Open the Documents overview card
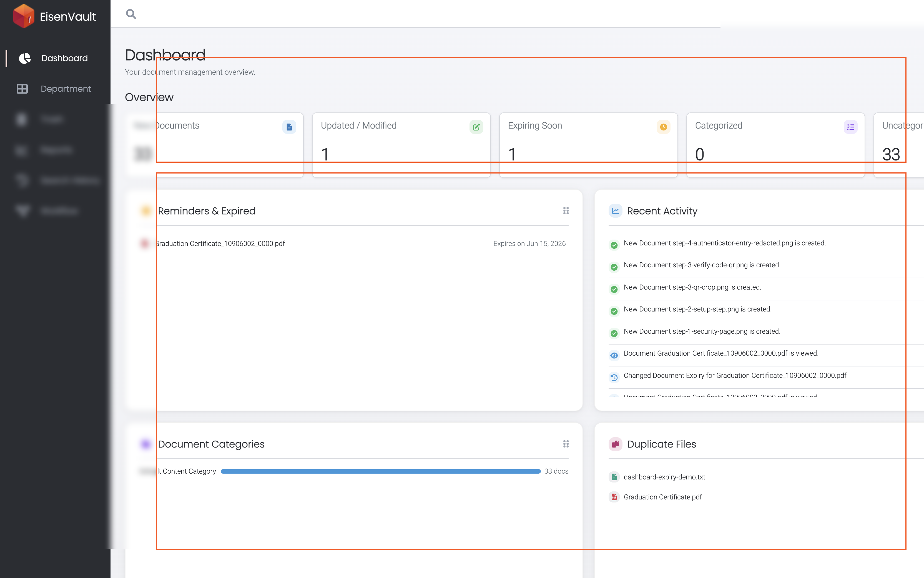The height and width of the screenshot is (578, 924). point(214,145)
